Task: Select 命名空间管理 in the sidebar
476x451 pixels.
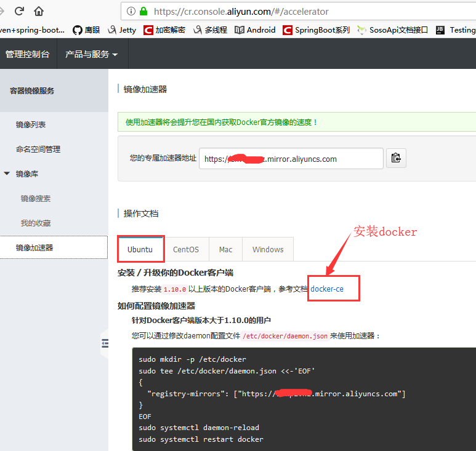Action: click(x=38, y=150)
